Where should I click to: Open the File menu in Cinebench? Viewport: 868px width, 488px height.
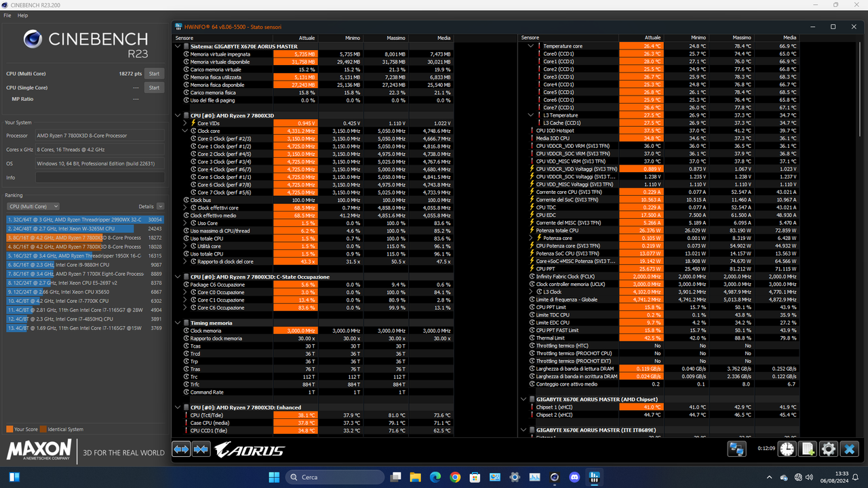click(x=7, y=15)
